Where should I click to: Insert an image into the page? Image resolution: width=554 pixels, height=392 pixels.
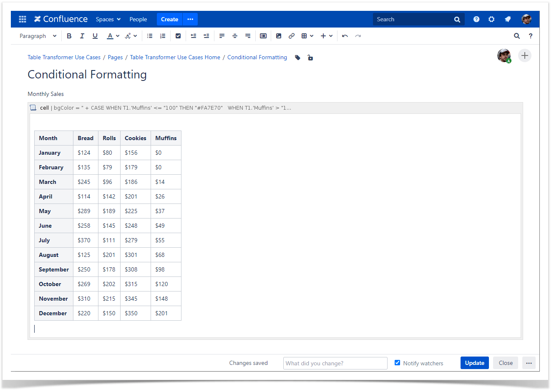pyautogui.click(x=279, y=36)
